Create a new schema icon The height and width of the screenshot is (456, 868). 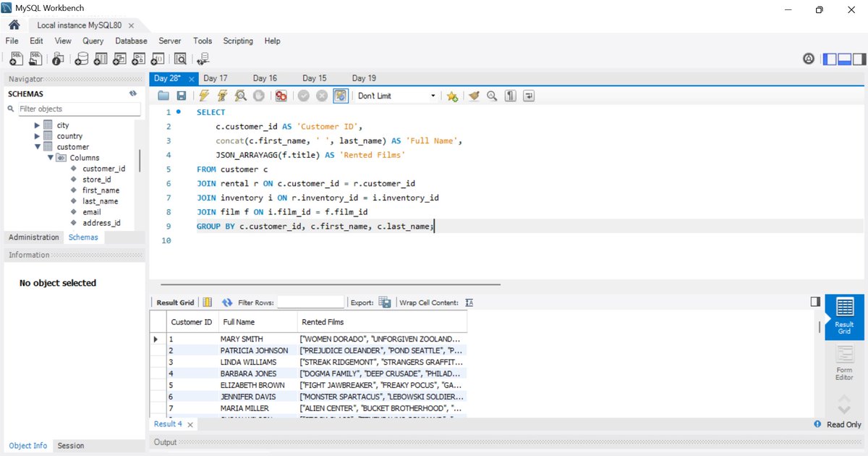click(82, 59)
